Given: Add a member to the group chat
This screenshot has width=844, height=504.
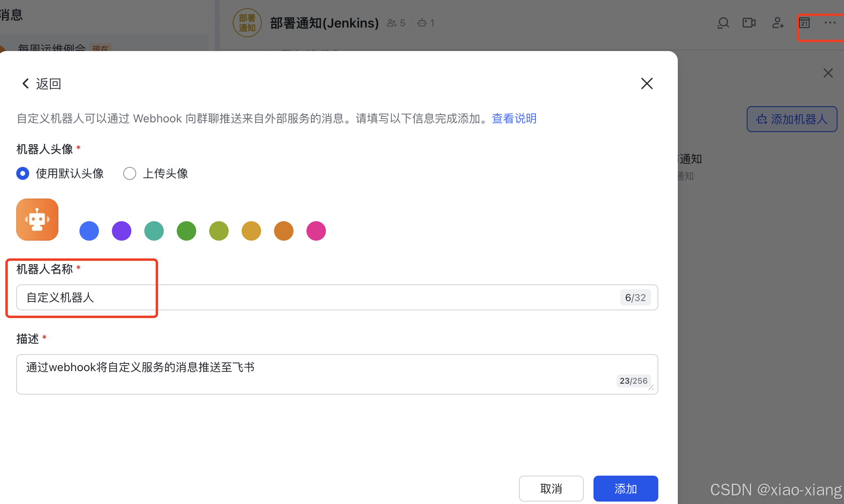Looking at the screenshot, I should point(778,23).
